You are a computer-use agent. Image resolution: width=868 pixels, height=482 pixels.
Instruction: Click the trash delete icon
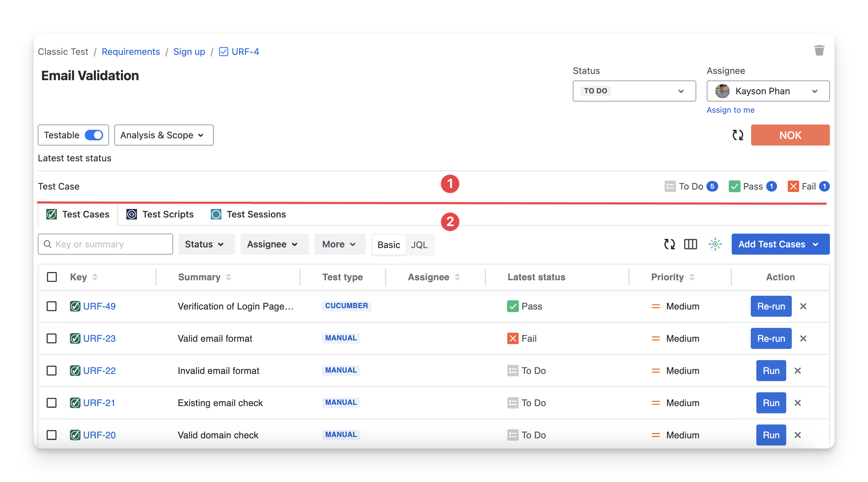tap(819, 51)
